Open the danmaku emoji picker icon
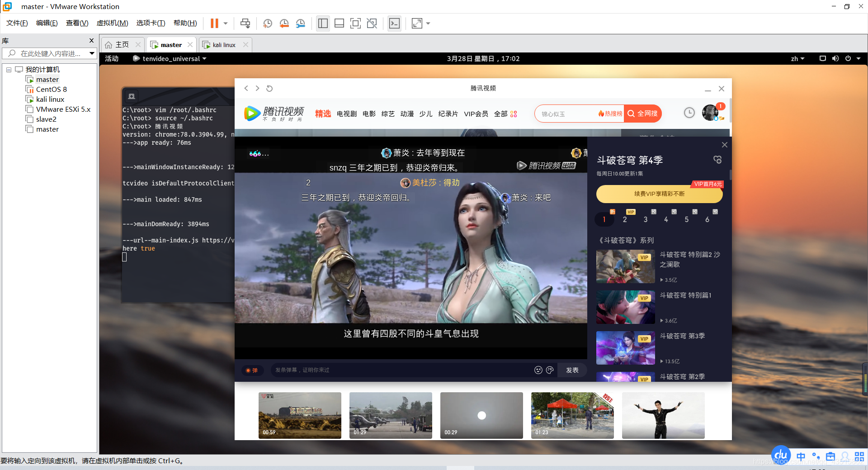 [x=538, y=370]
